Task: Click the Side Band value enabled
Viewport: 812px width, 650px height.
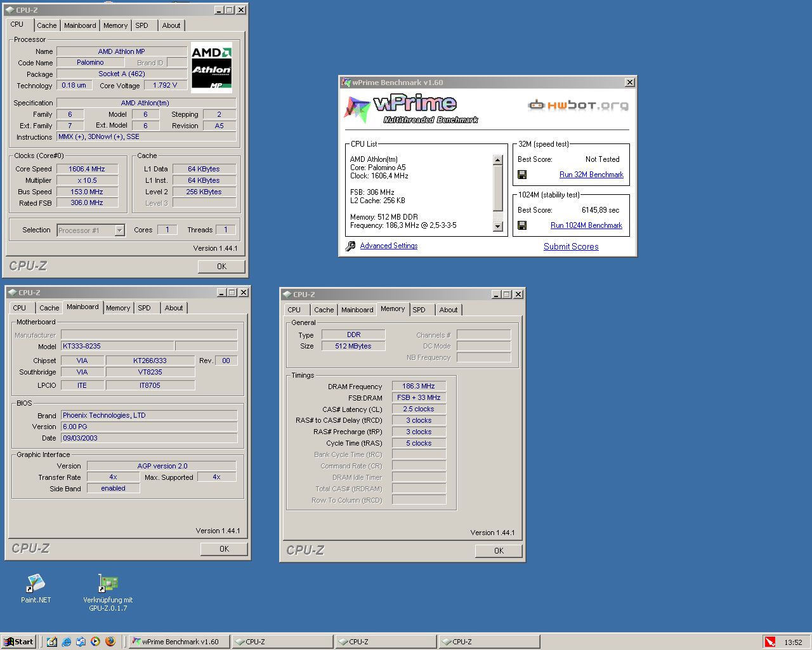Action: coord(113,488)
